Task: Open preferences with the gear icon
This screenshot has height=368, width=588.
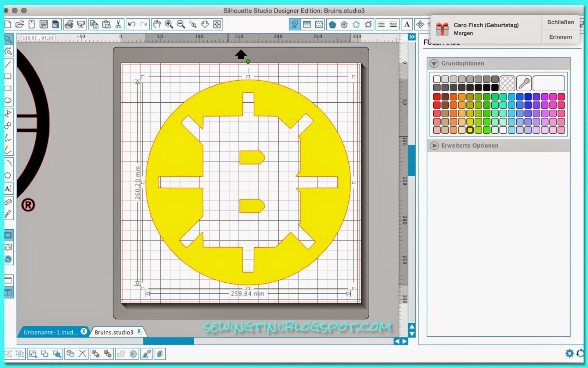Action: click(x=569, y=354)
